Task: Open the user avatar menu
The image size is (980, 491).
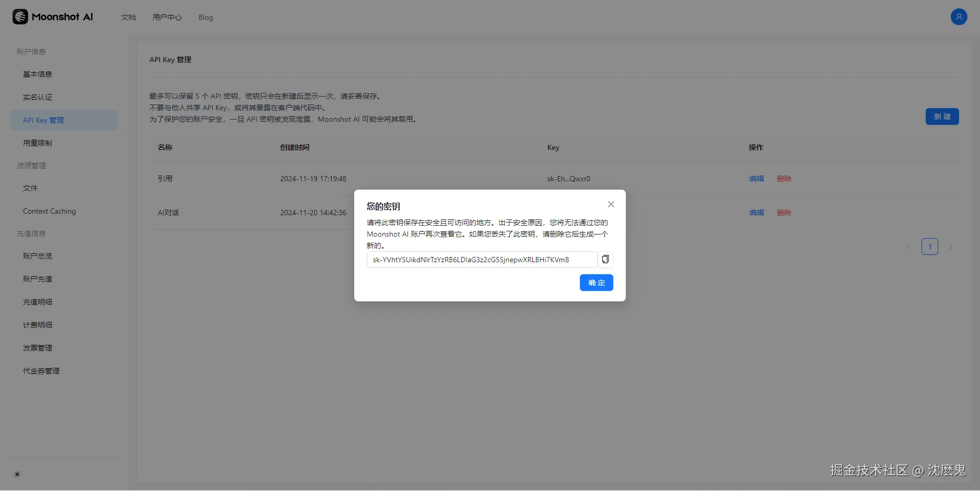Action: pos(959,17)
